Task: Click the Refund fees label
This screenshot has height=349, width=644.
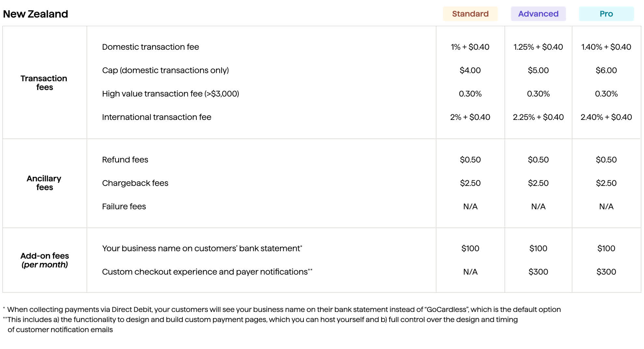Action: [125, 160]
